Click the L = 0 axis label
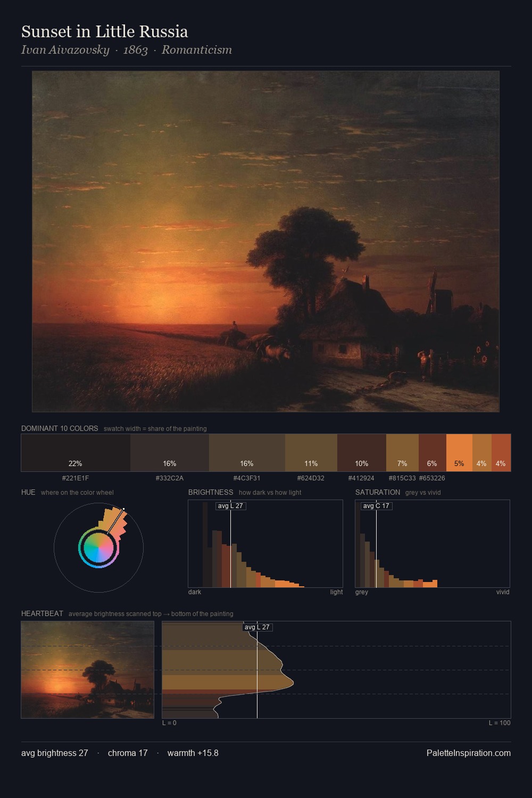This screenshot has height=798, width=532. click(x=169, y=723)
